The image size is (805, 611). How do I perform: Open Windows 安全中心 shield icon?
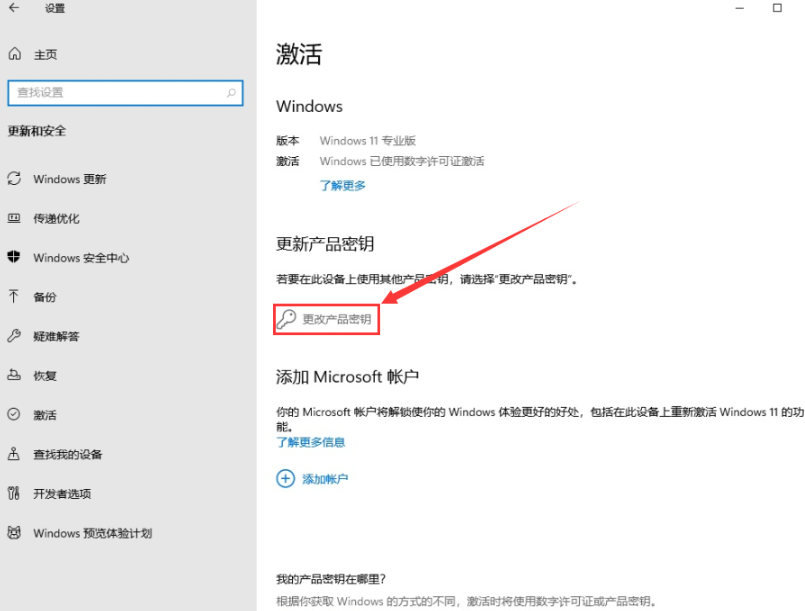[x=14, y=257]
